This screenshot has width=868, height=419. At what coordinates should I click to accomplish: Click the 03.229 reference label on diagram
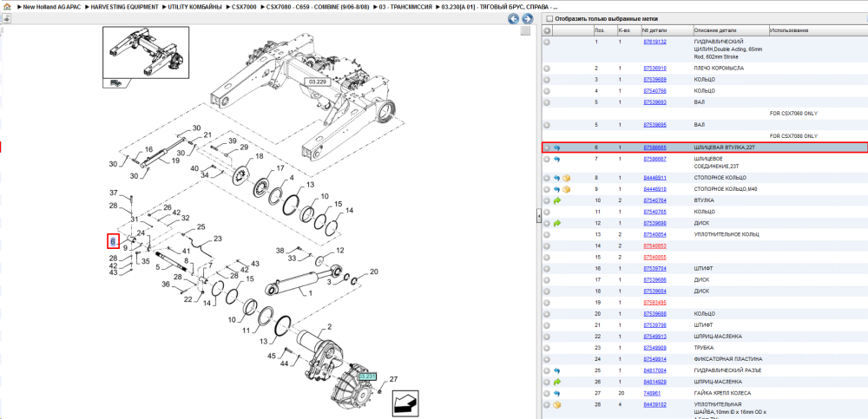click(x=318, y=82)
